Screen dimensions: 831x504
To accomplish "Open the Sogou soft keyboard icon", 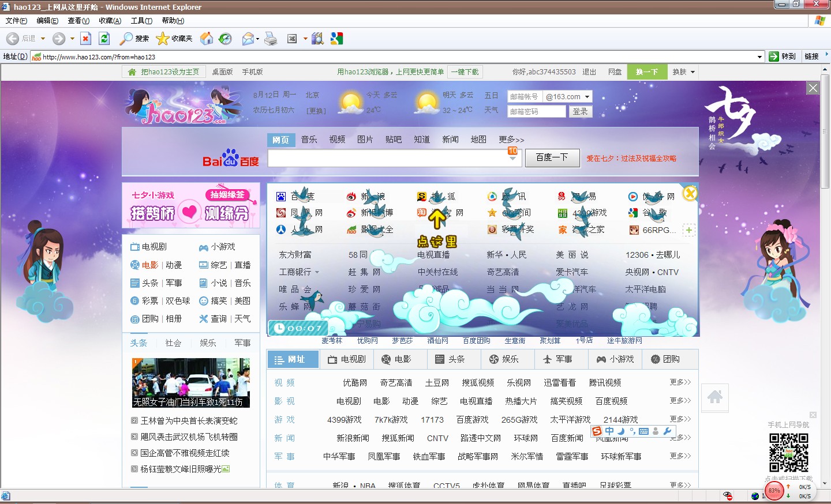I will tap(644, 431).
